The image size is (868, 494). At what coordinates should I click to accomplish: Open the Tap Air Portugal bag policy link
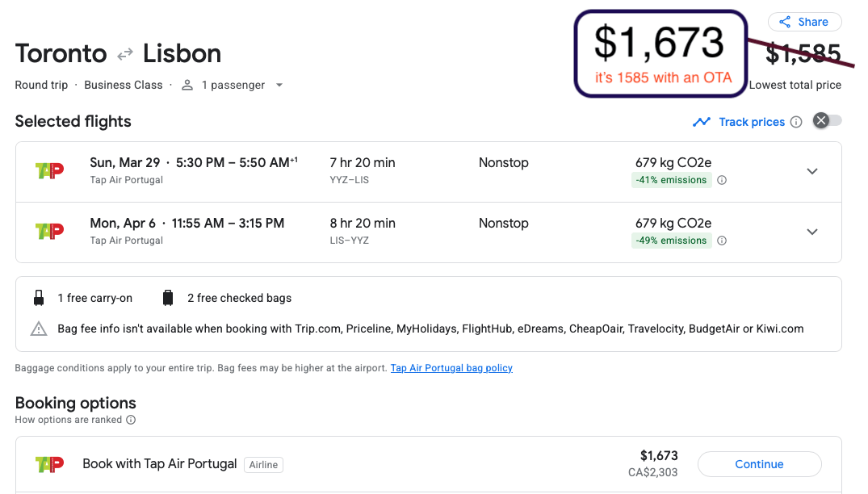tap(451, 368)
